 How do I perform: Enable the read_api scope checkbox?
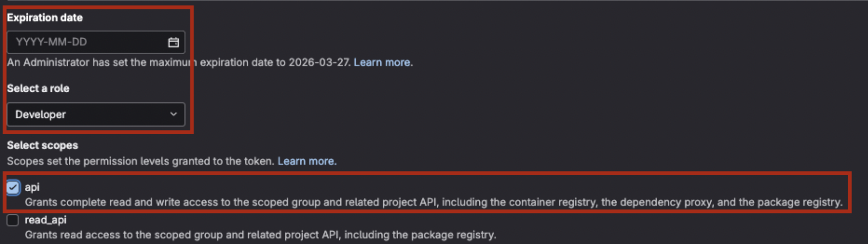13,220
